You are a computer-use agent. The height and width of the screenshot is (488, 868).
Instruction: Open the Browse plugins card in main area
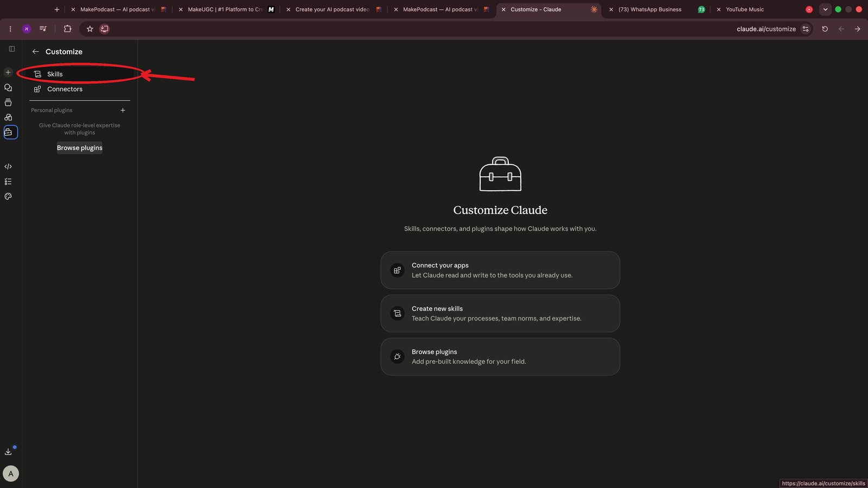coord(500,357)
